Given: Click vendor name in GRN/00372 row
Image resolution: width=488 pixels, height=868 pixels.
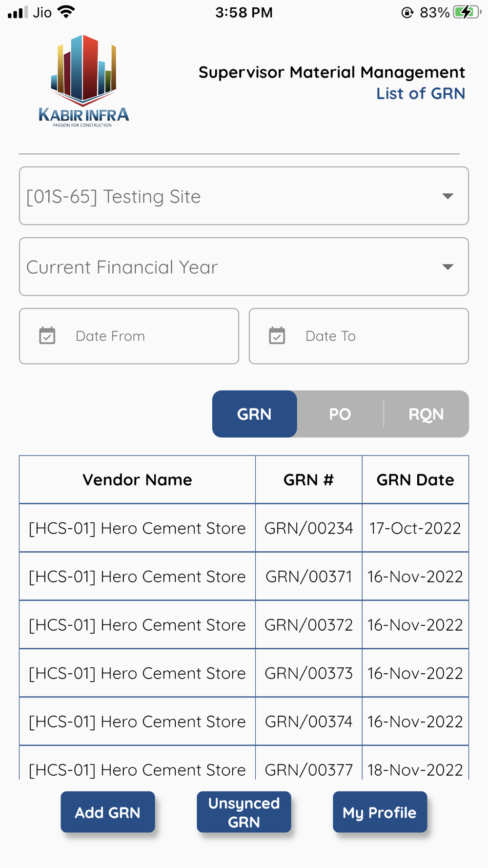Looking at the screenshot, I should 137,625.
